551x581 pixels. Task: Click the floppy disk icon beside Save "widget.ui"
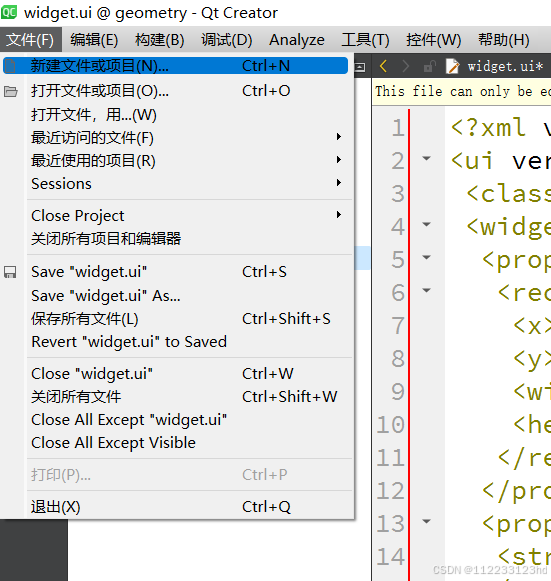click(10, 272)
